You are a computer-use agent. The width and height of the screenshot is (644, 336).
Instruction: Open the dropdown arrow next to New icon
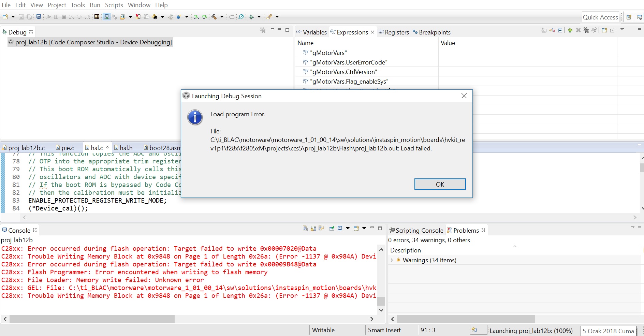(x=13, y=17)
